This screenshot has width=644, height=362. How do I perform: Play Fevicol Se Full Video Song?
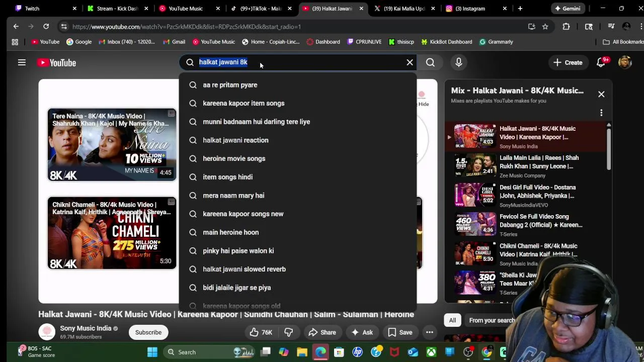point(526,225)
